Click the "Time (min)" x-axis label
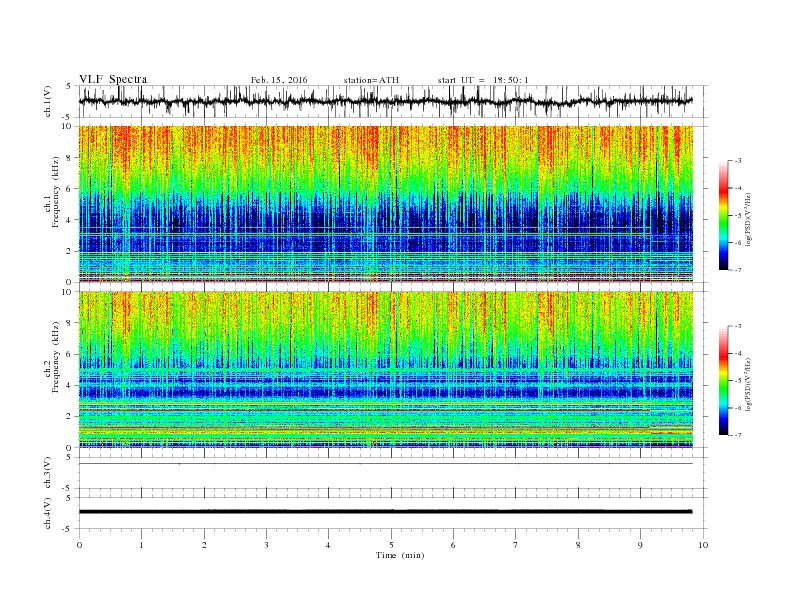 tap(400, 555)
